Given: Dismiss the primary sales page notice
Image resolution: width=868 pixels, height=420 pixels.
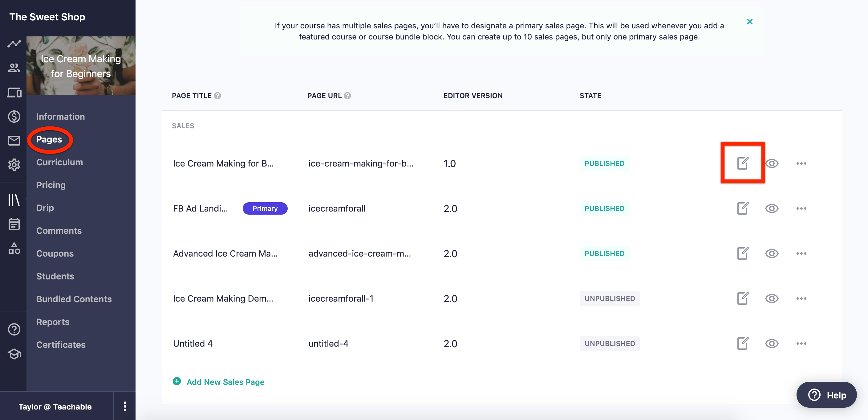Looking at the screenshot, I should coord(749,22).
